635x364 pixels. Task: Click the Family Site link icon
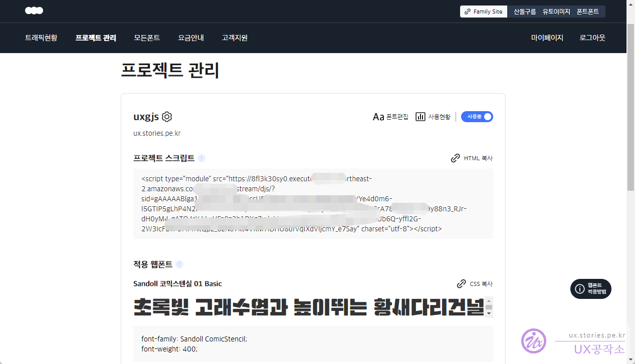coord(468,12)
